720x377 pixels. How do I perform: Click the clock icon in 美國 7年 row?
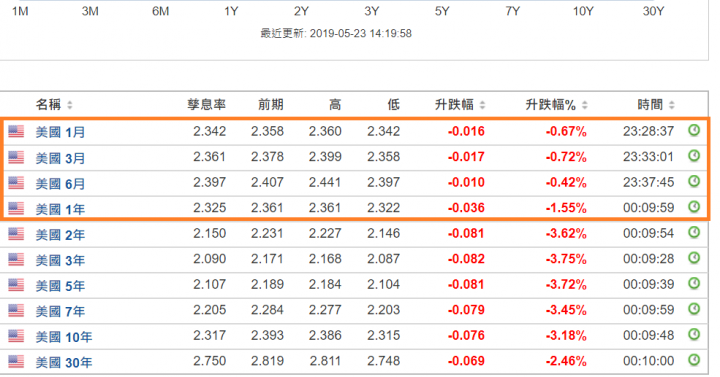pos(694,309)
